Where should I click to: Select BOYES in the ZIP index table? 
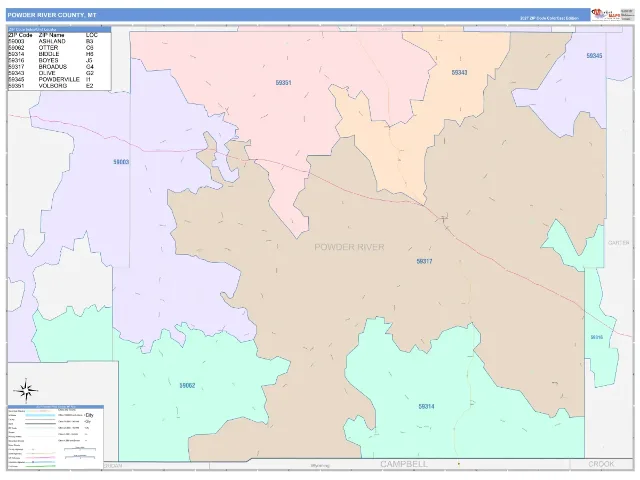click(x=48, y=60)
